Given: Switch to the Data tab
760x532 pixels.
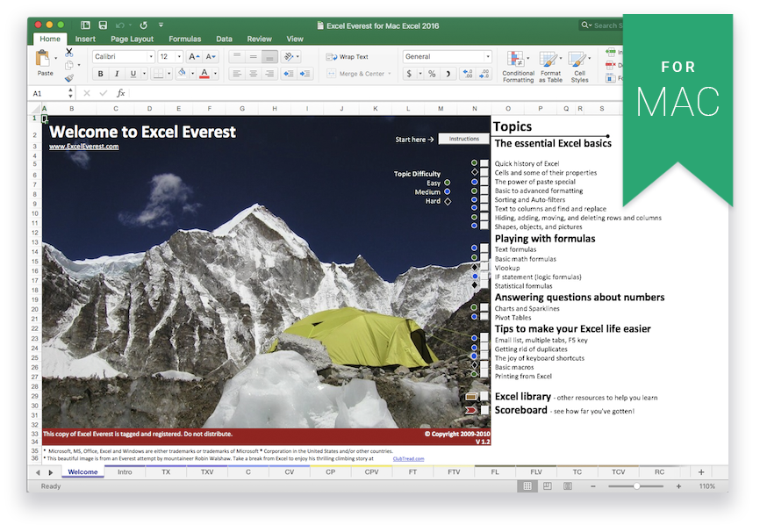Looking at the screenshot, I should point(224,39).
